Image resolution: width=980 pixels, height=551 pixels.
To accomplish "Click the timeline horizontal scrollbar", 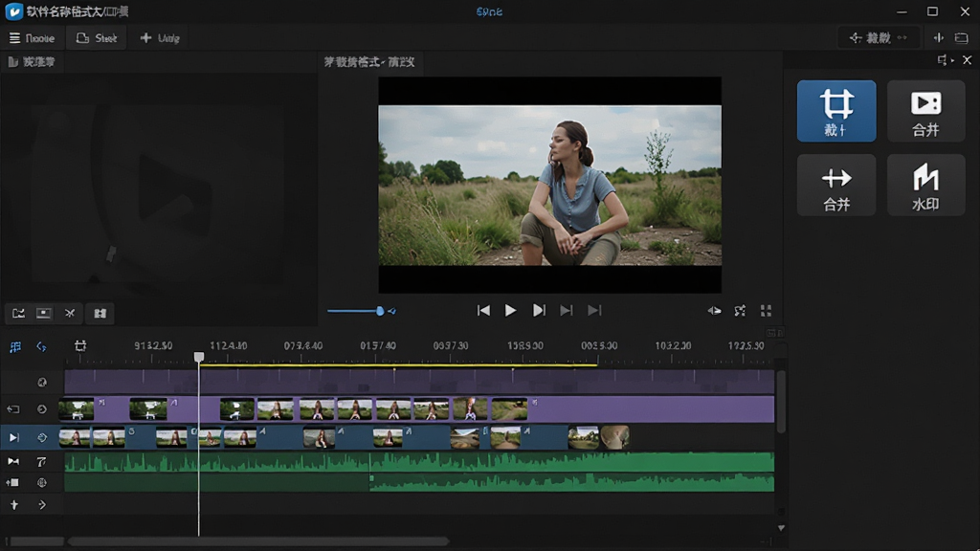I will click(x=258, y=541).
